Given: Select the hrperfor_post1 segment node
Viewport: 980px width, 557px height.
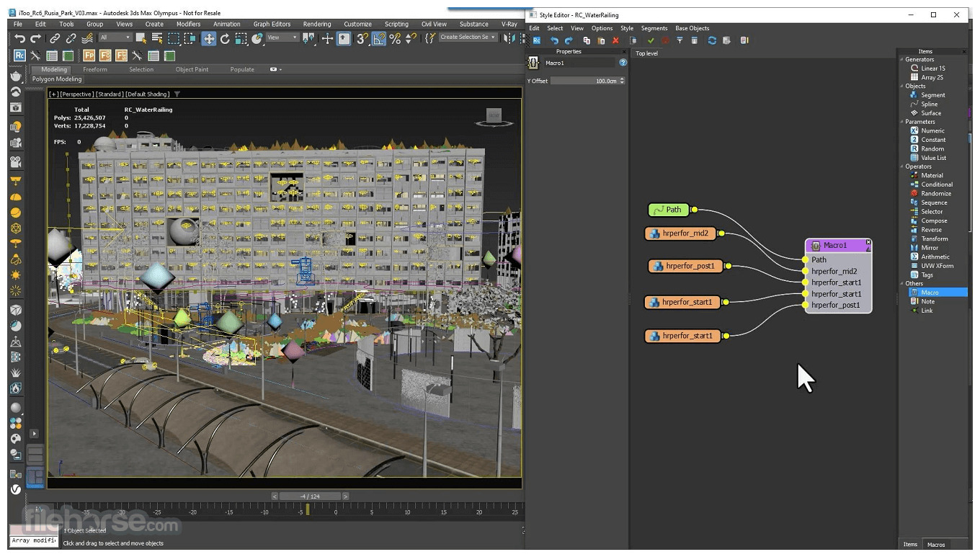Looking at the screenshot, I should 685,266.
